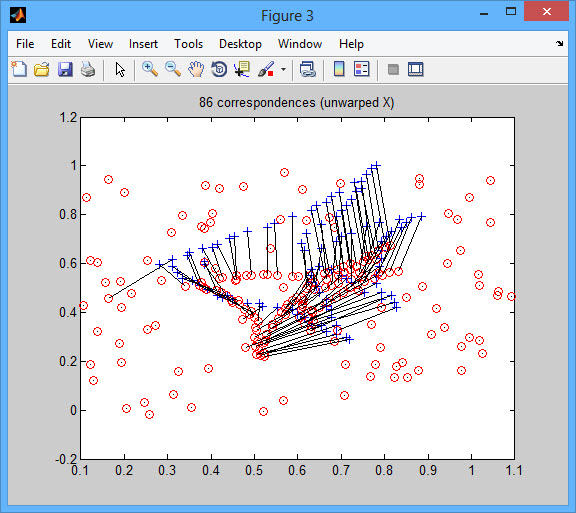Open the File menu
Screen dimensions: 576x513
click(x=25, y=44)
